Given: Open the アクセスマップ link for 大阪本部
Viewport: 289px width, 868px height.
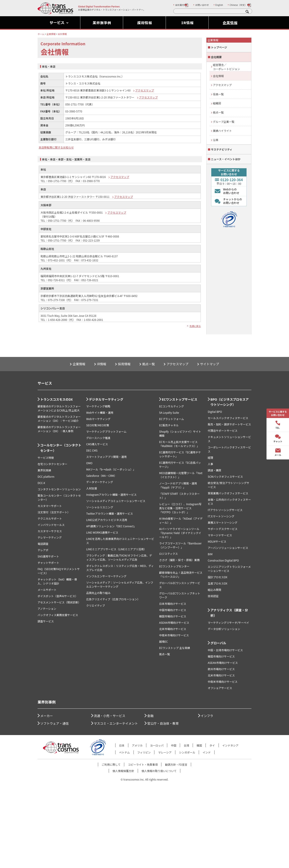Looking at the screenshot, I should pyautogui.click(x=116, y=213).
